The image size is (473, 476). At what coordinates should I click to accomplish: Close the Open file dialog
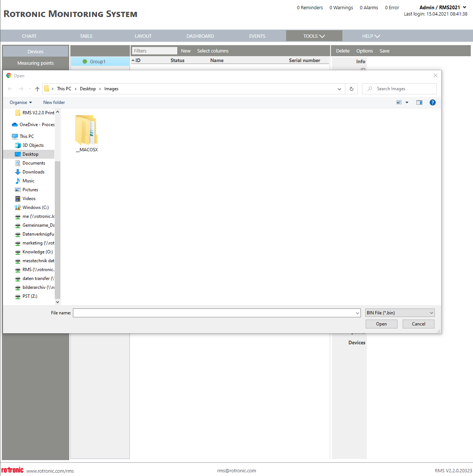coord(436,75)
